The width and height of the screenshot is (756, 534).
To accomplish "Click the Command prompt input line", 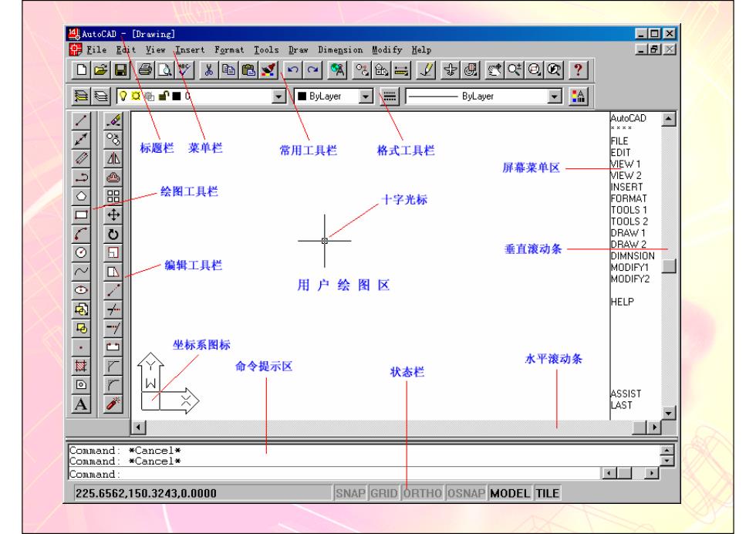I will (335, 474).
